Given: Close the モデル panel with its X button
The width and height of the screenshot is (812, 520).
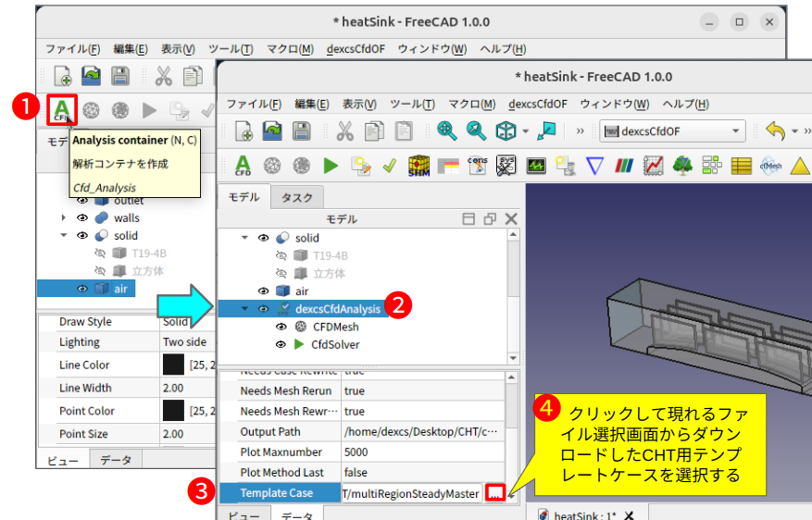Looking at the screenshot, I should tap(511, 219).
